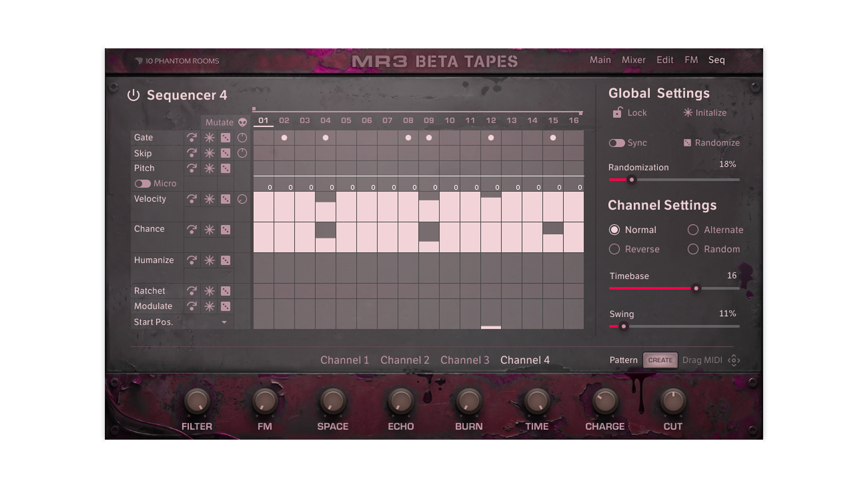The width and height of the screenshot is (868, 488).
Task: Click the CHARGE knob
Action: [605, 401]
